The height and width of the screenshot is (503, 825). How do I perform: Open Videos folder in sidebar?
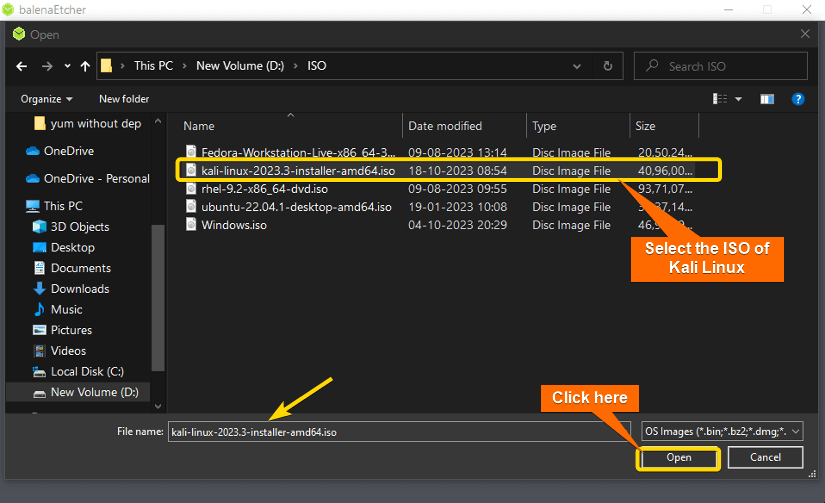tap(68, 351)
